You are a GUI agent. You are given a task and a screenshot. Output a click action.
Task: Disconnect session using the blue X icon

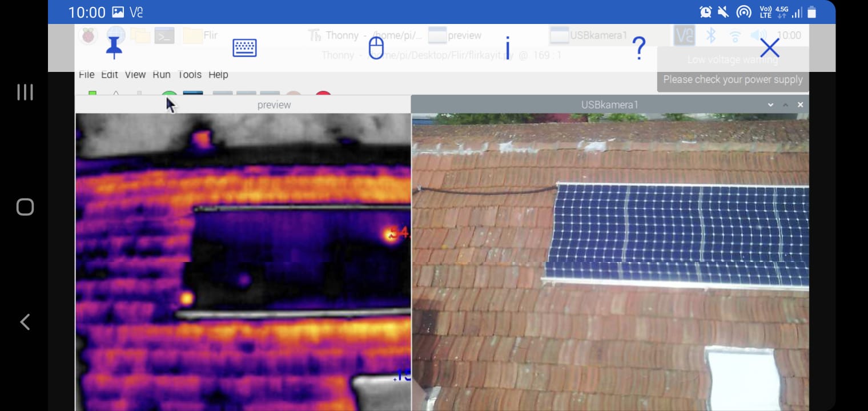pyautogui.click(x=770, y=48)
